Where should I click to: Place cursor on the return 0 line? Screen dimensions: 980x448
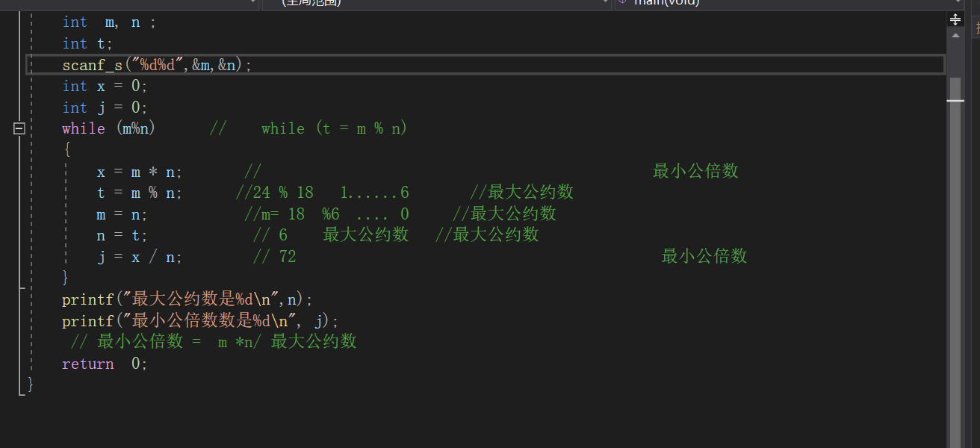[x=105, y=364]
